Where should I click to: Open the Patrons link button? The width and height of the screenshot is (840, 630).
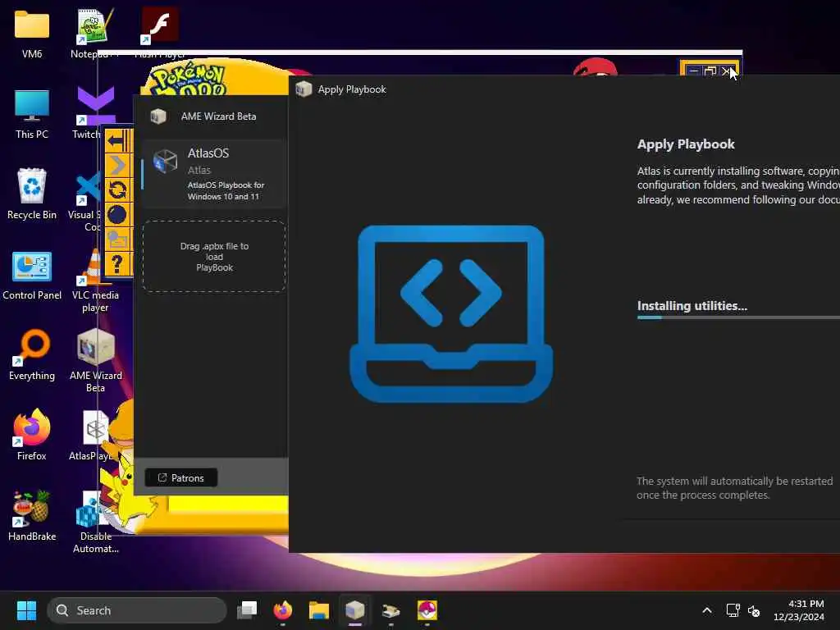tap(181, 478)
